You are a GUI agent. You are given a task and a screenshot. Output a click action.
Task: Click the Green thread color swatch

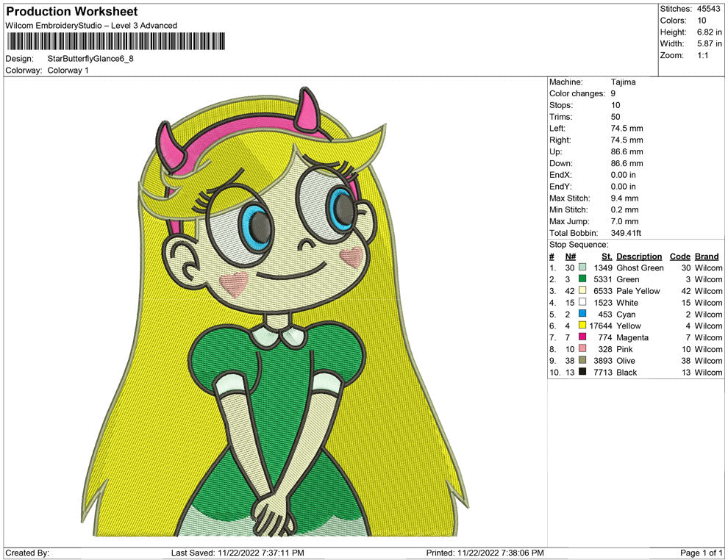[582, 279]
